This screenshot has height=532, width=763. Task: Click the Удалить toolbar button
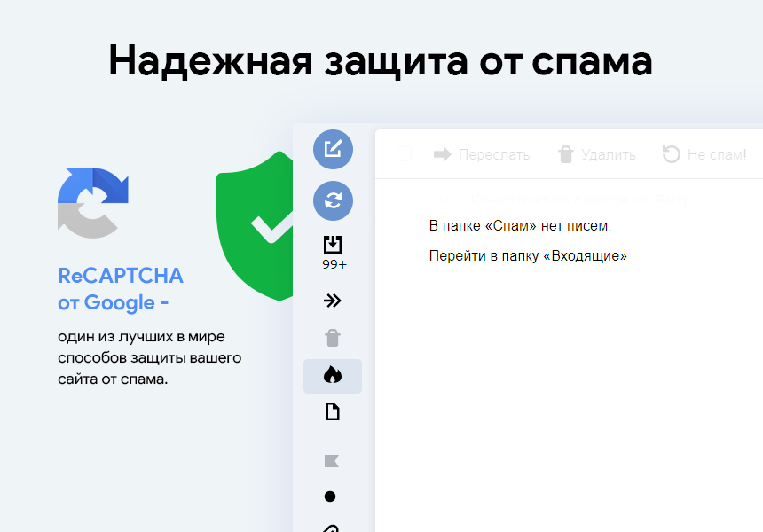(x=596, y=154)
